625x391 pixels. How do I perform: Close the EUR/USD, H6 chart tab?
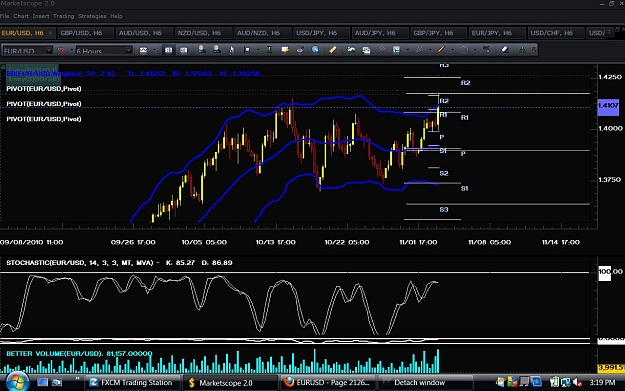coord(50,33)
